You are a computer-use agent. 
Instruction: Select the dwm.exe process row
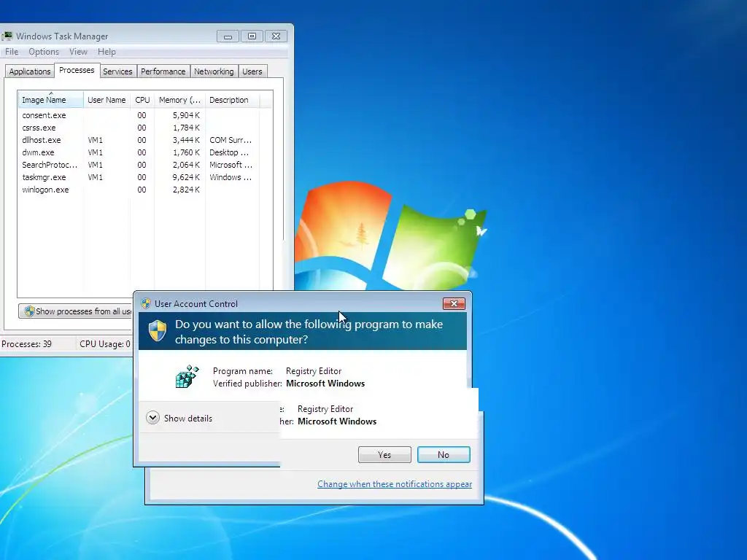coord(145,152)
